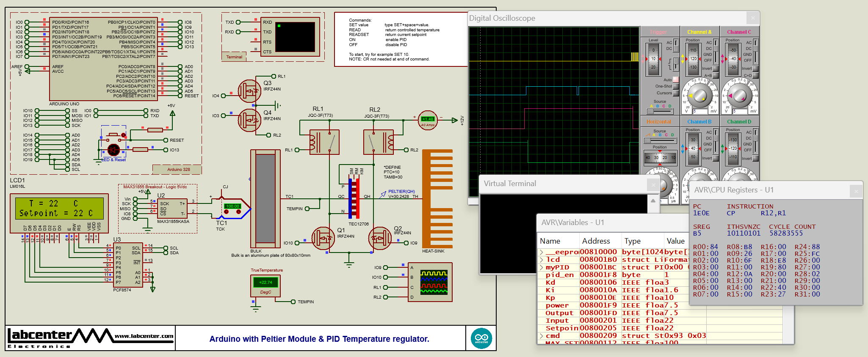This screenshot has height=357, width=868.
Task: Click the Type column header in variables
Action: pyautogui.click(x=632, y=241)
